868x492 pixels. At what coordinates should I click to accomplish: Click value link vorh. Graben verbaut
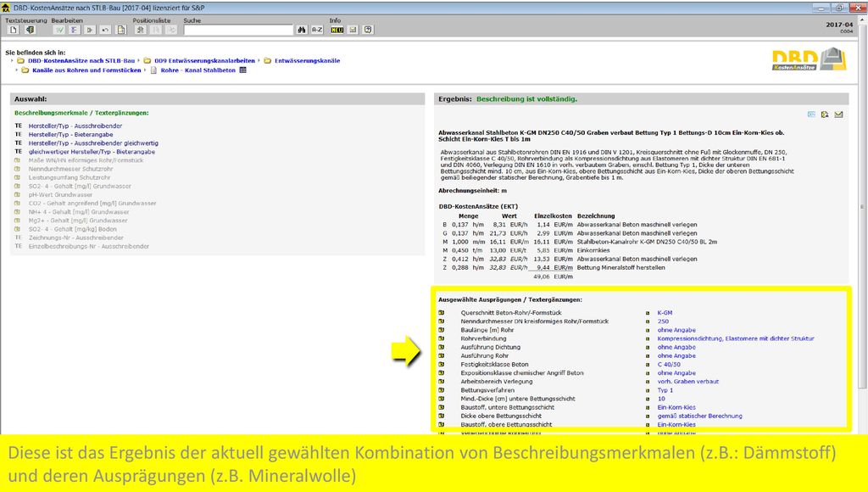688,382
